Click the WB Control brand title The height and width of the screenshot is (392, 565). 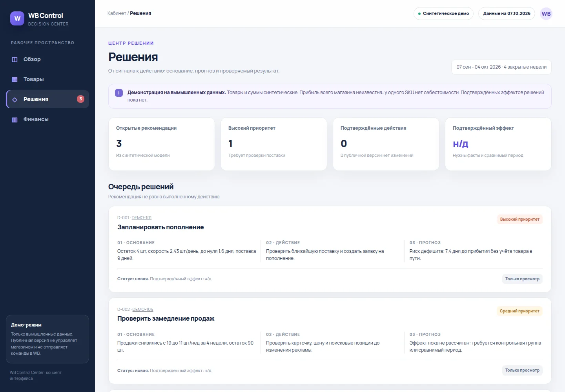(x=46, y=16)
